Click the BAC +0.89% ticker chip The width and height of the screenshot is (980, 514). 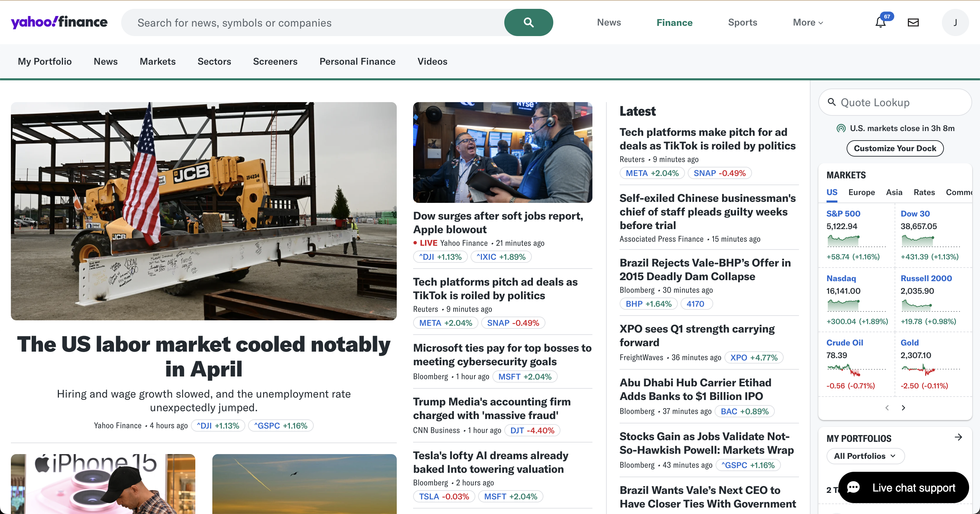tap(744, 411)
